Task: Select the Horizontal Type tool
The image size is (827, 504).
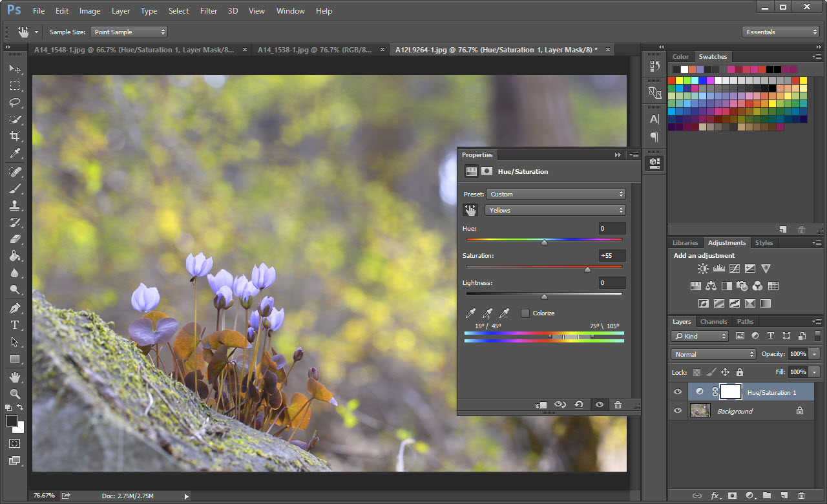Action: (x=15, y=325)
